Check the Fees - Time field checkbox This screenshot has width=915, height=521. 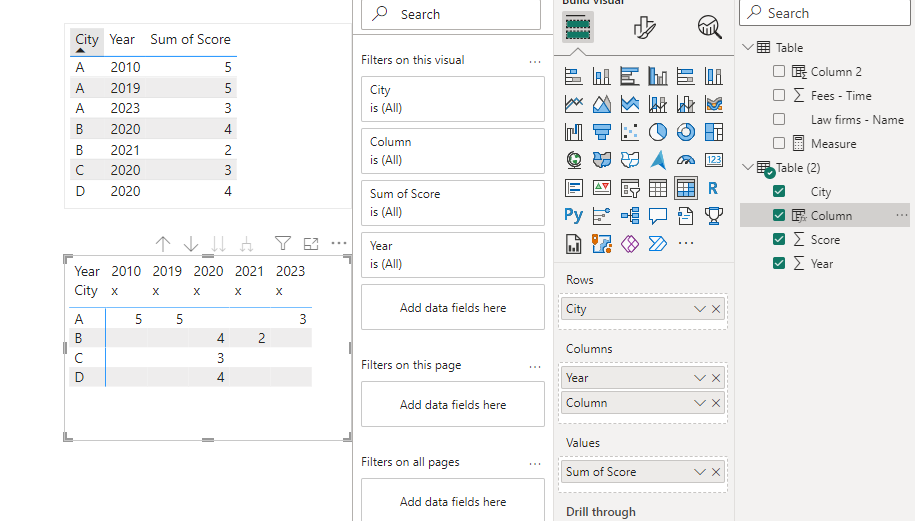point(778,95)
